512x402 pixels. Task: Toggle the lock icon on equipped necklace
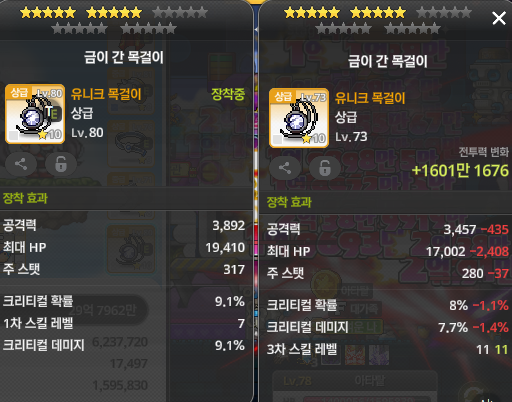coord(61,164)
